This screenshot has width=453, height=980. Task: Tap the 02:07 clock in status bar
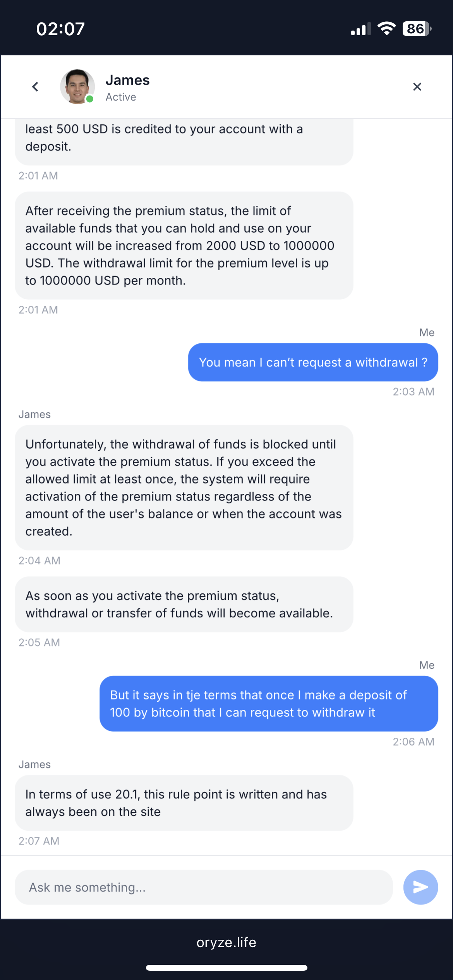[60, 29]
